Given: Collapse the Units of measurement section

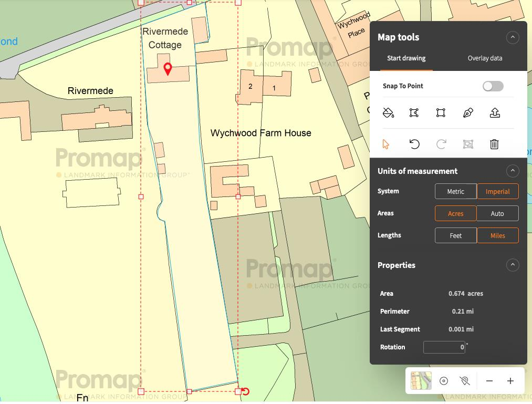Looking at the screenshot, I should click(513, 171).
